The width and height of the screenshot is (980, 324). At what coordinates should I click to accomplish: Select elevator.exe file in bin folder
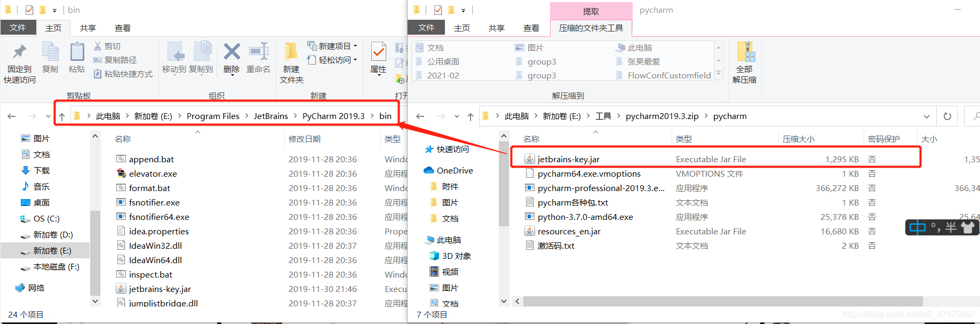pyautogui.click(x=153, y=173)
